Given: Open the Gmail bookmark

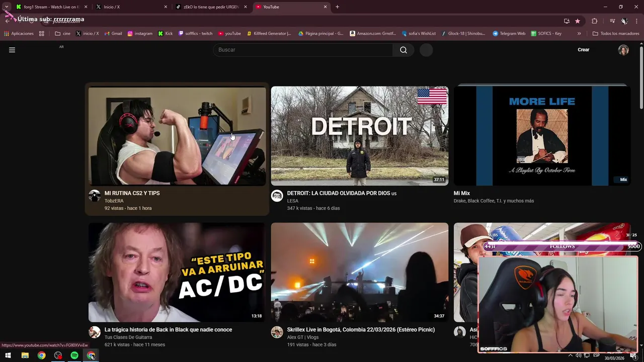Looking at the screenshot, I should (x=113, y=34).
